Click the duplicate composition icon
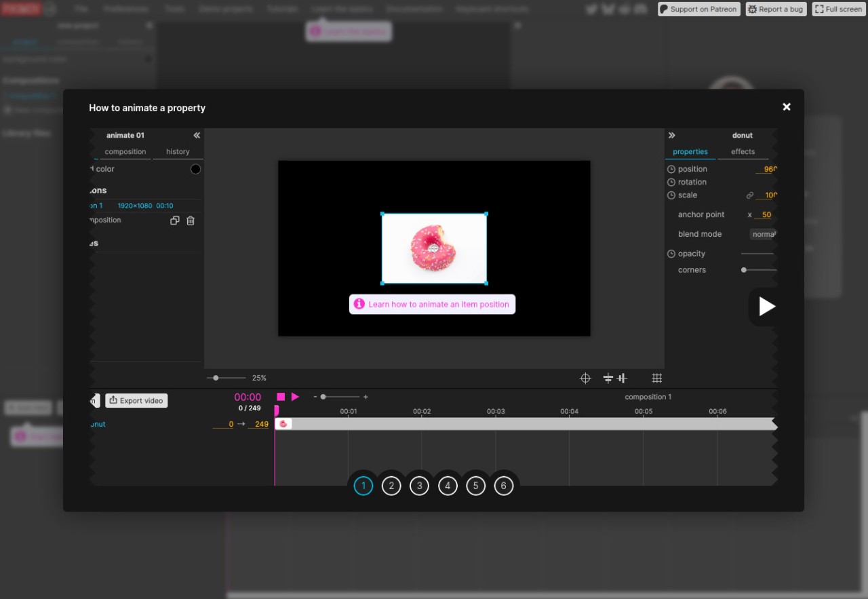This screenshot has width=868, height=599. [174, 220]
